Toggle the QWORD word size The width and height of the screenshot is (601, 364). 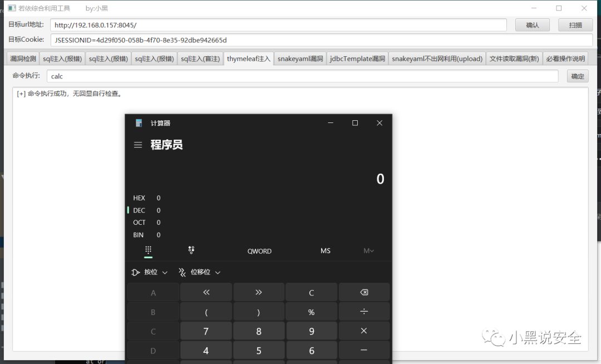tap(259, 251)
